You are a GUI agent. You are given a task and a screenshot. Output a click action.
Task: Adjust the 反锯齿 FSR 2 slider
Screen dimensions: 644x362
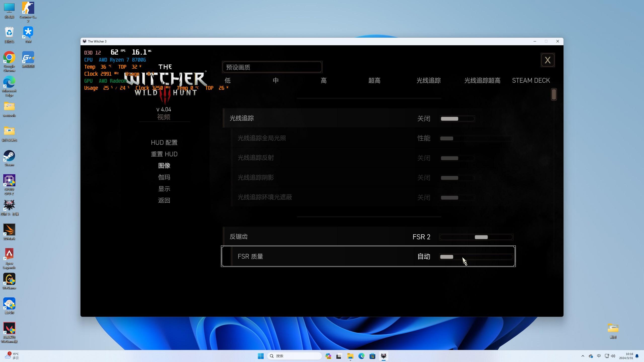[476, 237]
